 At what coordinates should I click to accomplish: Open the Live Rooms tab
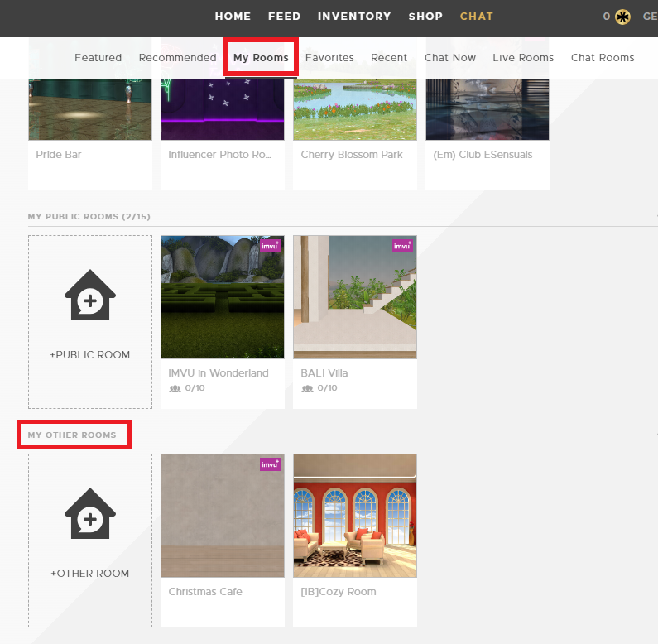tap(523, 57)
